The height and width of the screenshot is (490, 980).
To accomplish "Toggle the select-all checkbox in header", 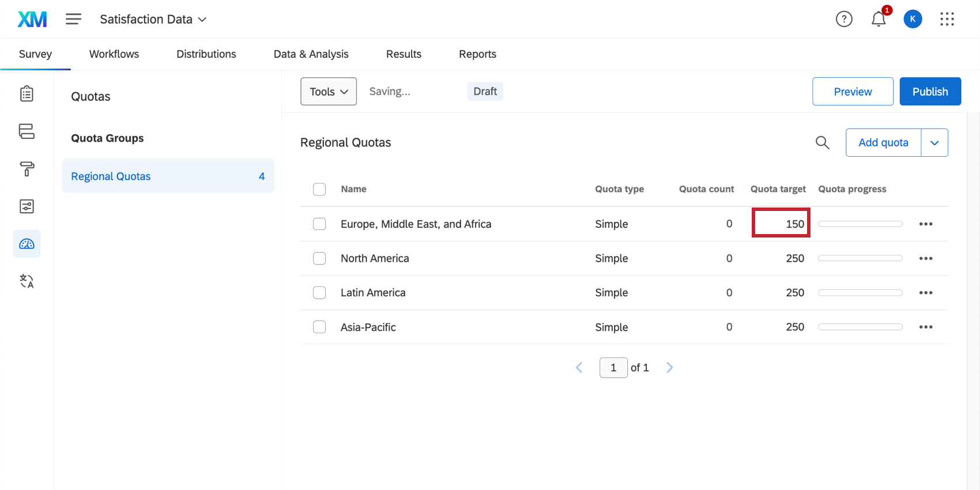I will click(319, 189).
